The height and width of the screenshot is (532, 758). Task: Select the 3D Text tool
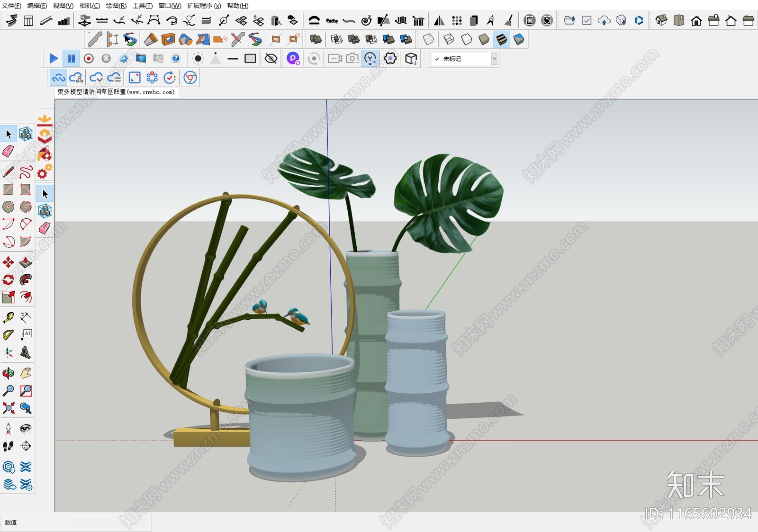26,352
